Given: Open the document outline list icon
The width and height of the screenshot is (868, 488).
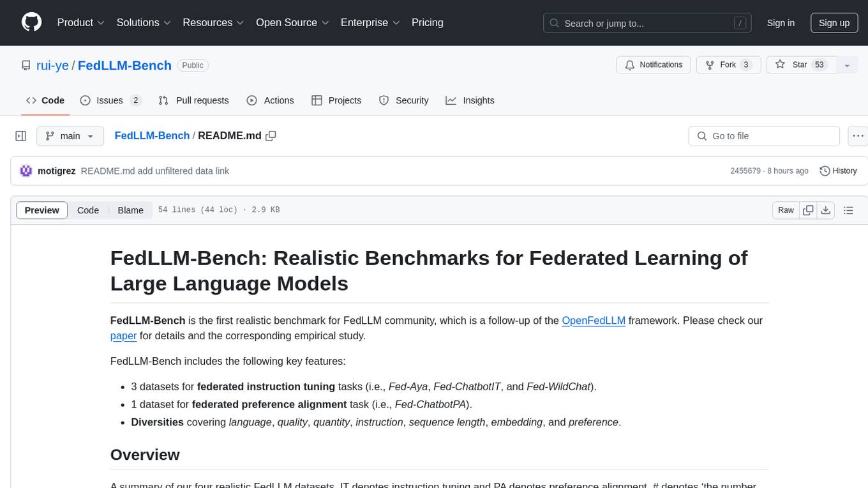Looking at the screenshot, I should (x=848, y=210).
